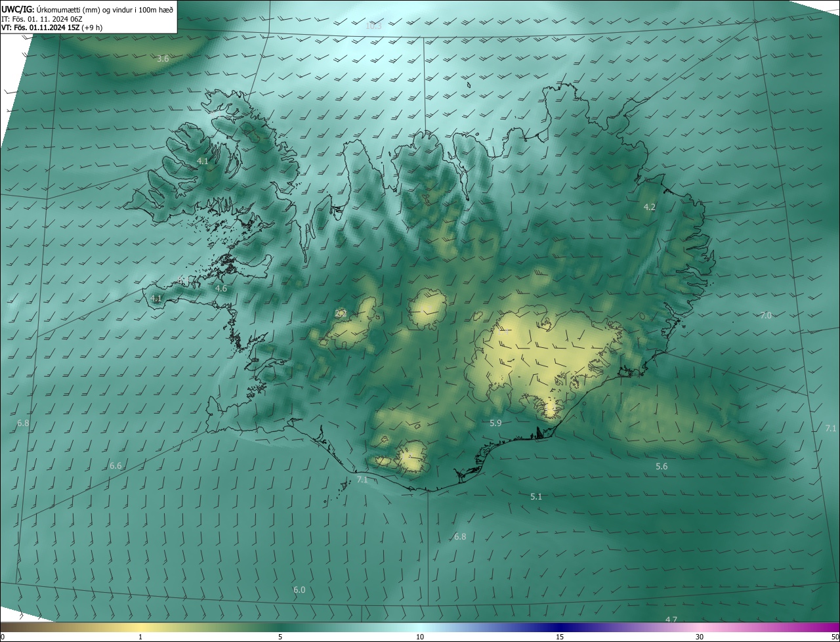The width and height of the screenshot is (840, 642).
Task: Click the '30' tick label on the colorbar
Action: pyautogui.click(x=700, y=637)
